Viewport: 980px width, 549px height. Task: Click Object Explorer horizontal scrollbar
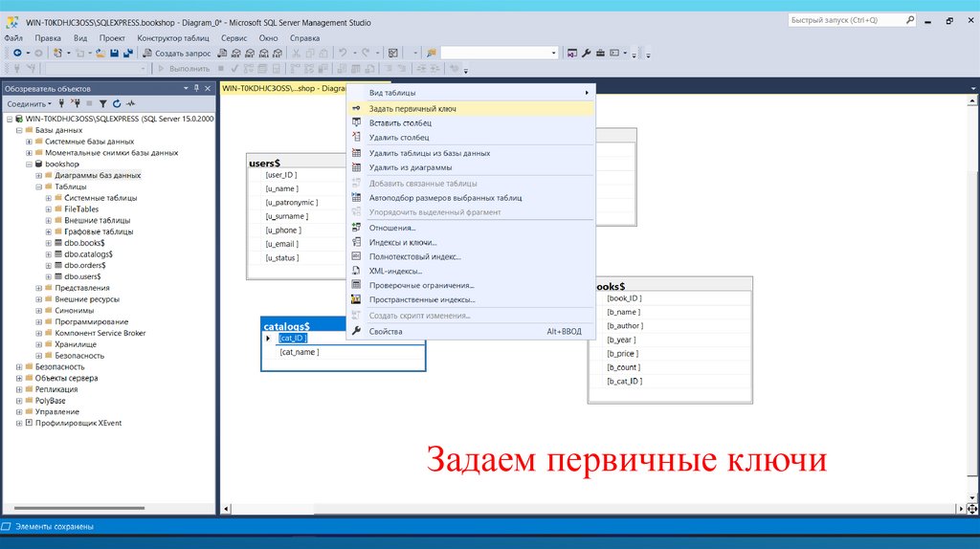click(79, 508)
